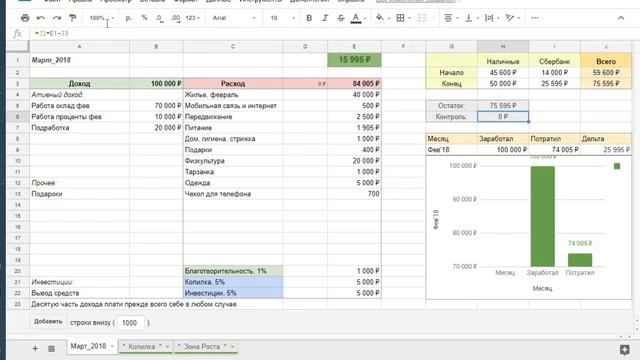
Task: Click the tall Заработал chart bar
Action: click(542, 216)
